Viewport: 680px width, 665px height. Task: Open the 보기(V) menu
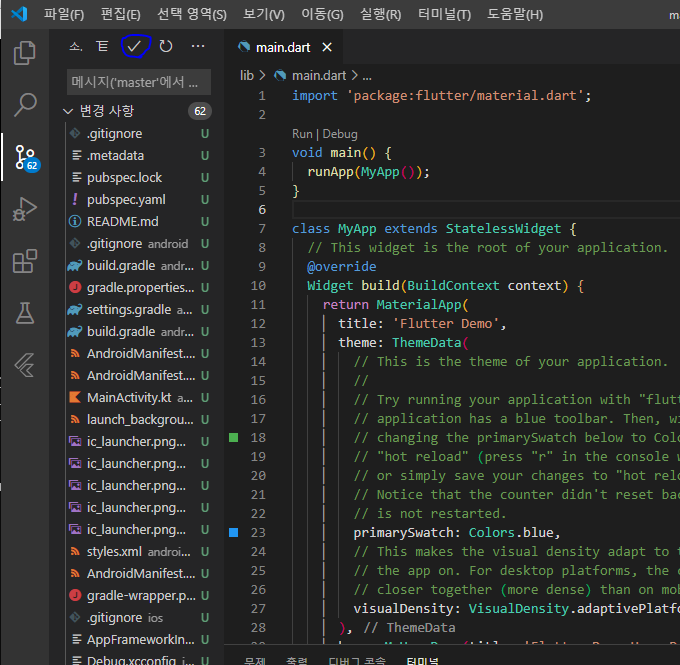[264, 15]
